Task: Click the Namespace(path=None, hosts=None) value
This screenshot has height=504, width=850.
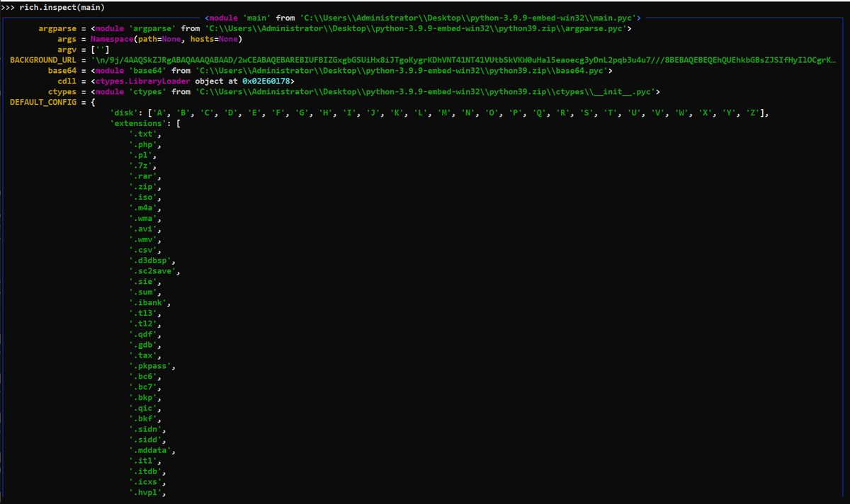Action: (x=166, y=39)
